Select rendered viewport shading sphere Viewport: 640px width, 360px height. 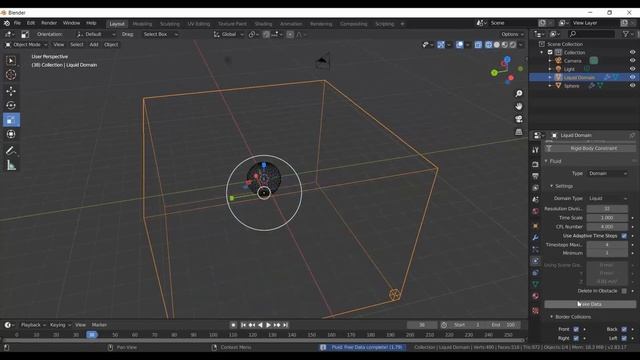[x=513, y=44]
